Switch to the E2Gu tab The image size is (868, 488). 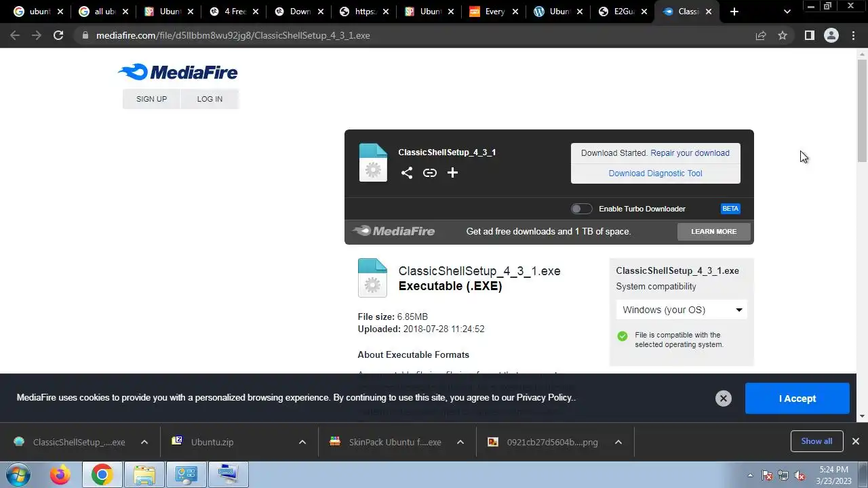(x=623, y=12)
